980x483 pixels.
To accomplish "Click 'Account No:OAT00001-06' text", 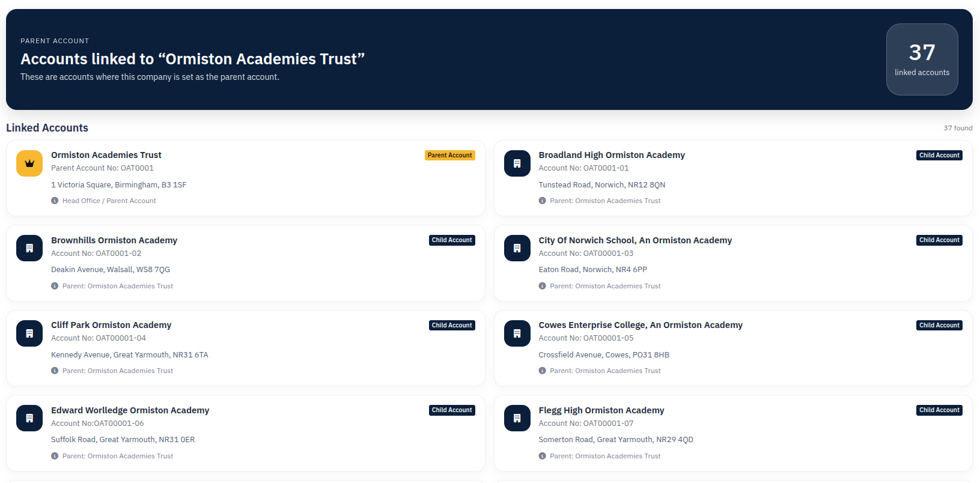I will [x=97, y=424].
